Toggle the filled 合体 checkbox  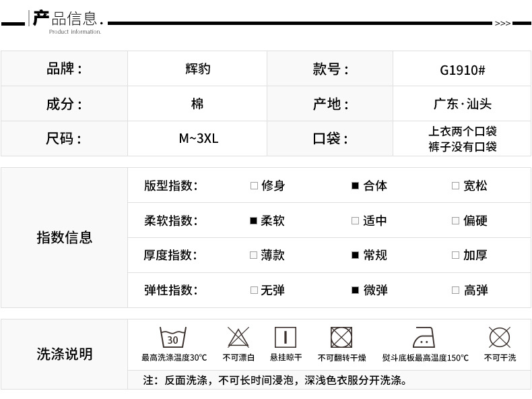point(356,186)
